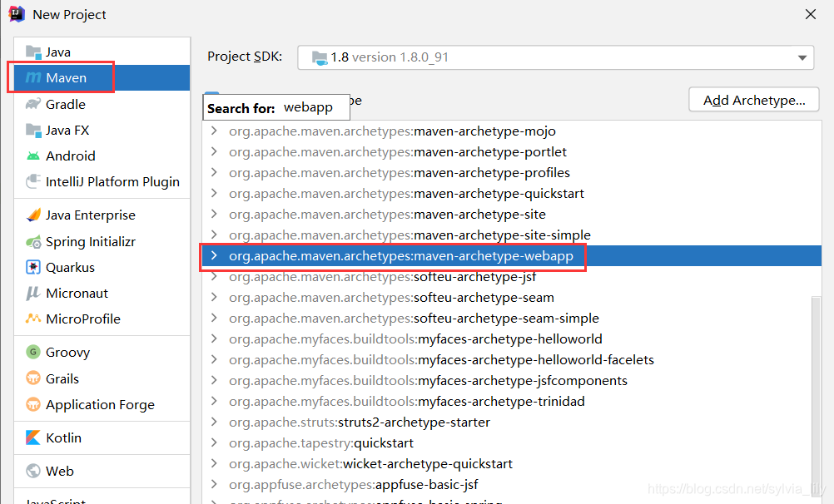Expand maven-archetype-webapp node
The width and height of the screenshot is (834, 504).
[x=214, y=255]
